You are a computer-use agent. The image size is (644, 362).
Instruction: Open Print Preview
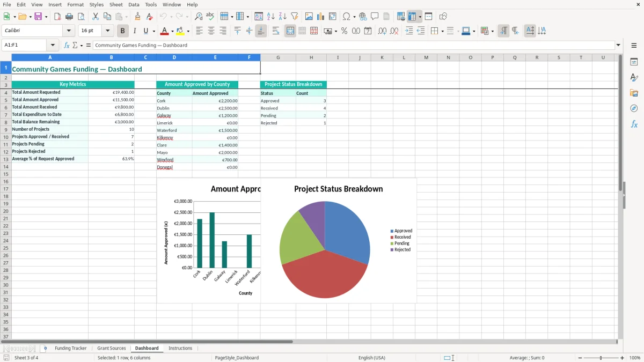tap(80, 17)
